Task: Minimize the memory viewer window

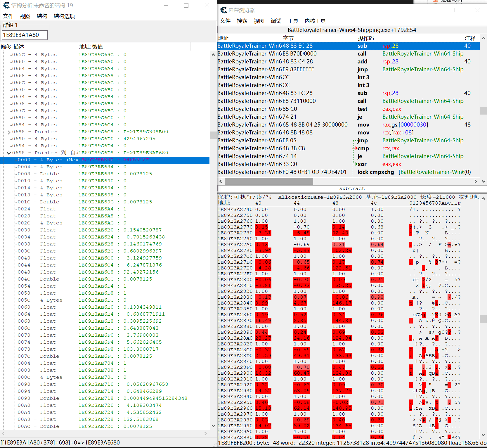Action: [x=436, y=10]
